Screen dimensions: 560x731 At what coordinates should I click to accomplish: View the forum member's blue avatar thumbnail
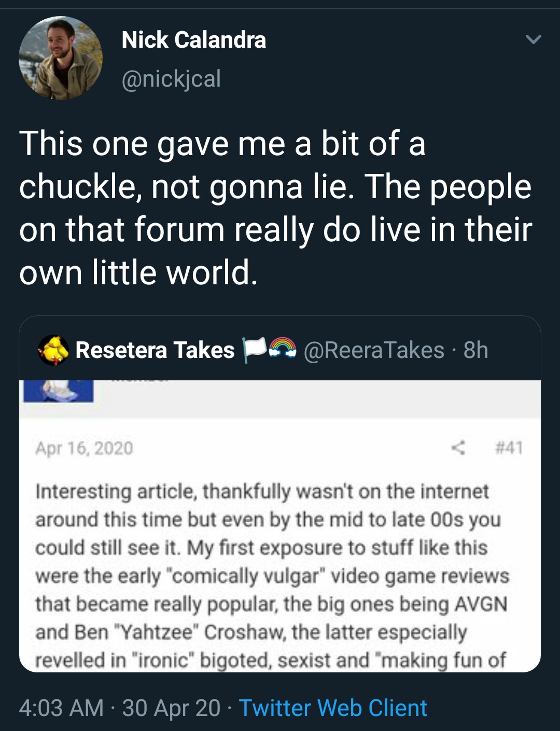(58, 391)
